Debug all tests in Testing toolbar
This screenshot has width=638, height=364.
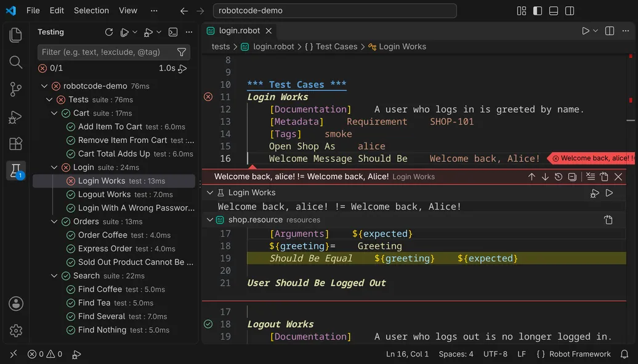148,32
